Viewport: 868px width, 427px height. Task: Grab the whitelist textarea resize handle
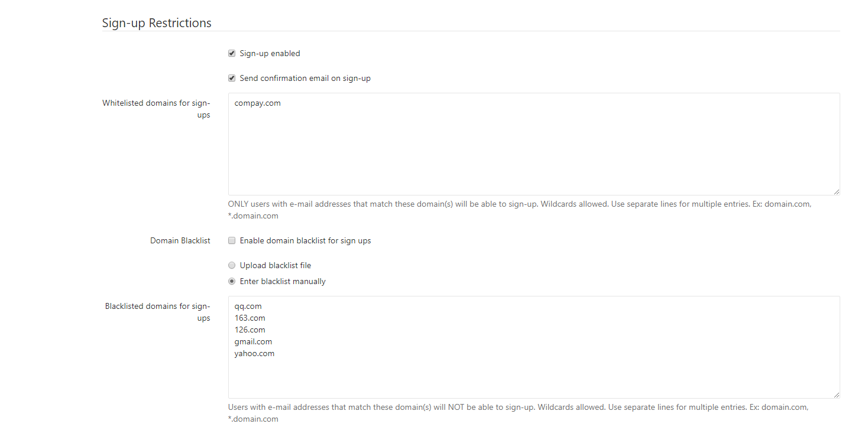(x=837, y=192)
